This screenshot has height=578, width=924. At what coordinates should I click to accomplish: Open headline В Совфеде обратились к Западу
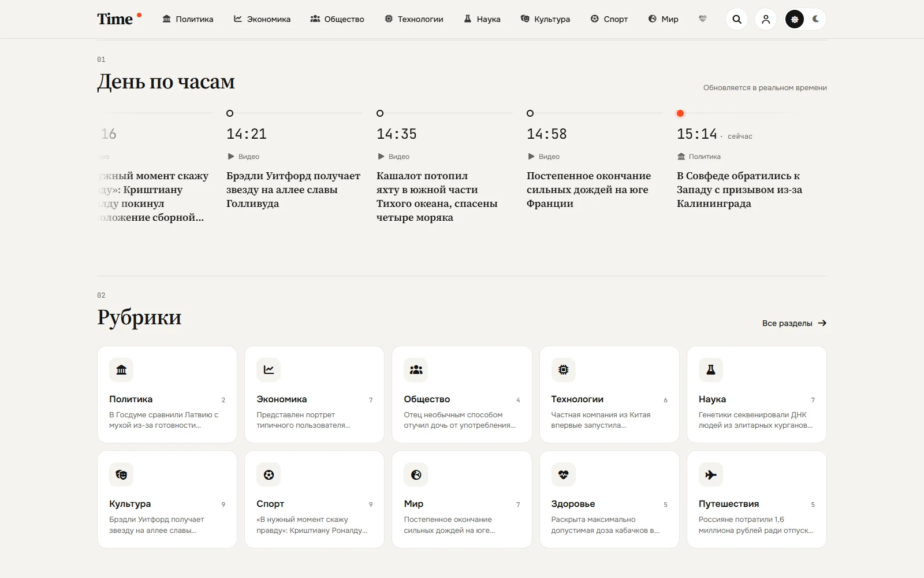[x=739, y=190]
